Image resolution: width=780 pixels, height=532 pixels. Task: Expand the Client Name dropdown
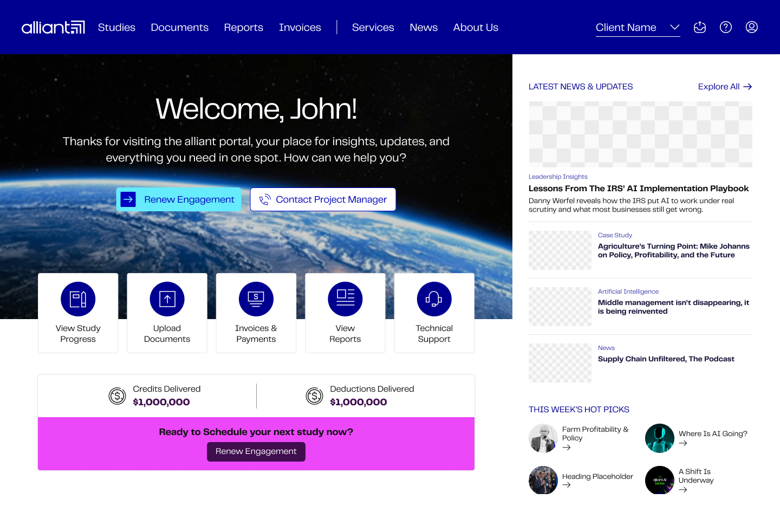tap(638, 28)
